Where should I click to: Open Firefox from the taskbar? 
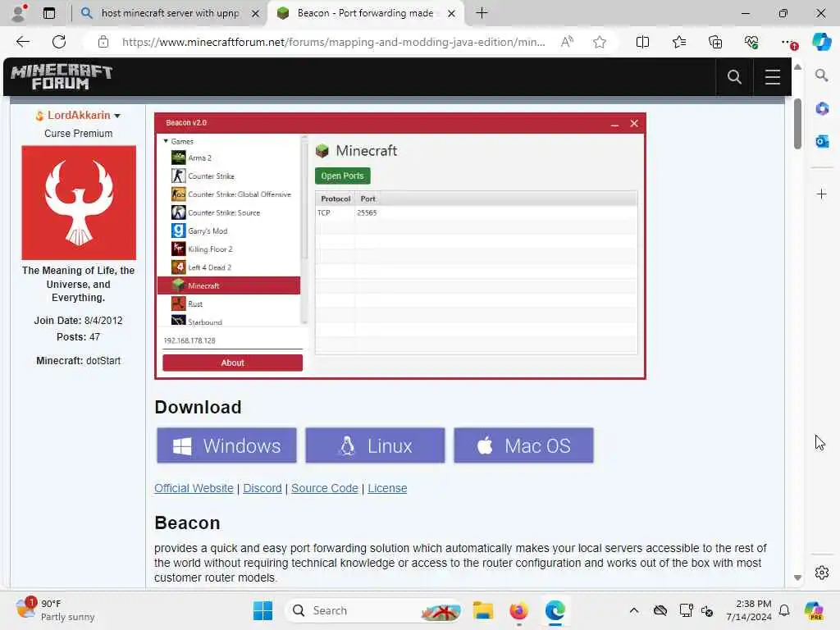coord(518,610)
